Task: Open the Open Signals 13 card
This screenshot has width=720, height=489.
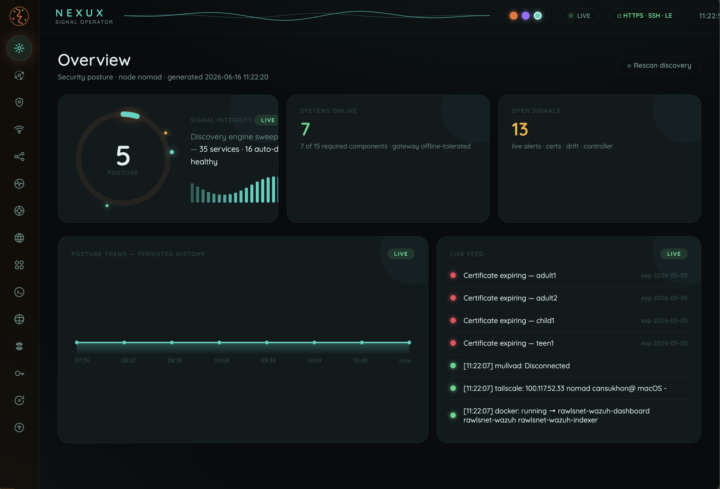Action: [x=599, y=158]
